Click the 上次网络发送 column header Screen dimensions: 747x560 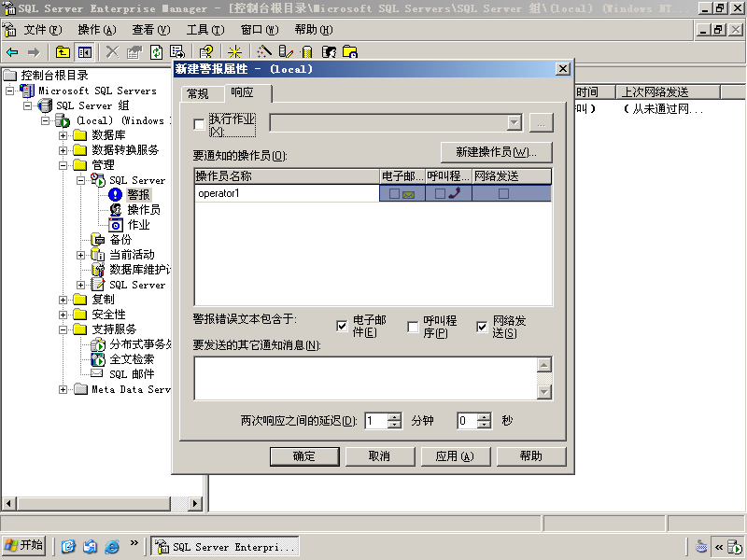[668, 91]
